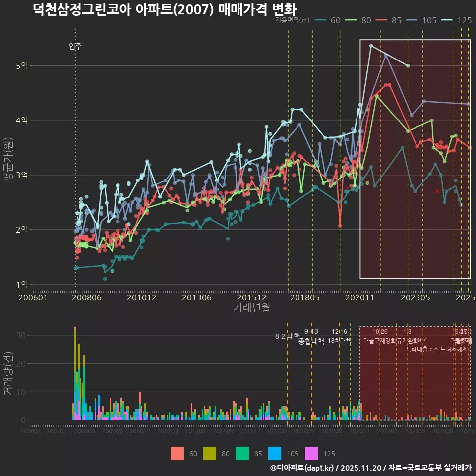Click the olive 80 swatch in bottom legend
This screenshot has height=476, width=476.
(210, 453)
